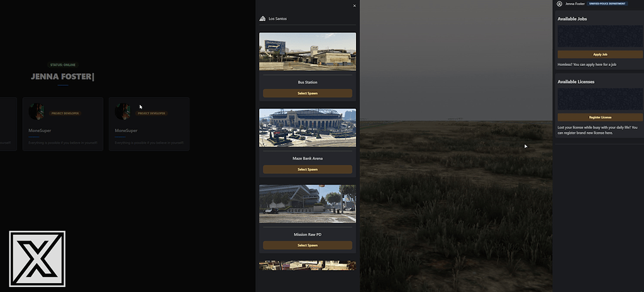Select spawn at Bus Station

click(308, 93)
